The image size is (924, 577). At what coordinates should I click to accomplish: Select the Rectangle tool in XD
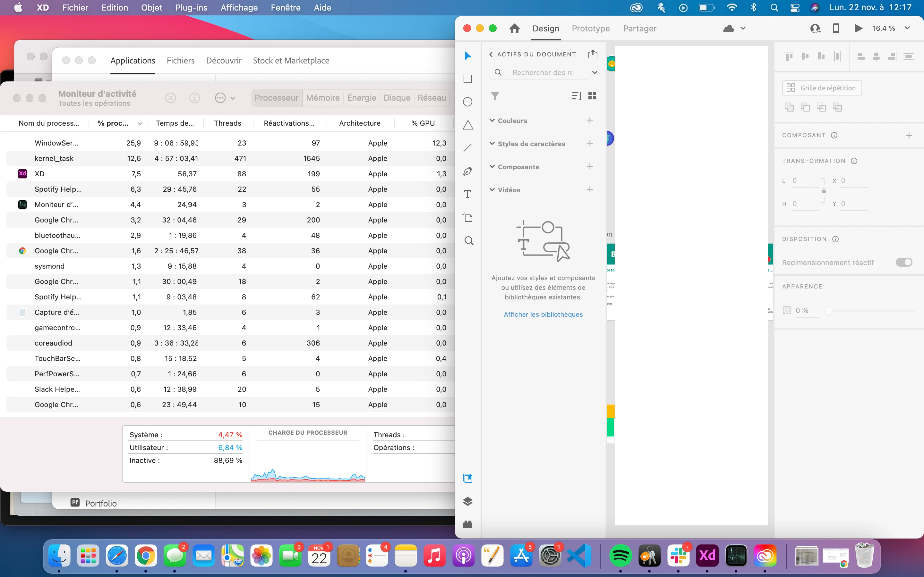click(468, 79)
